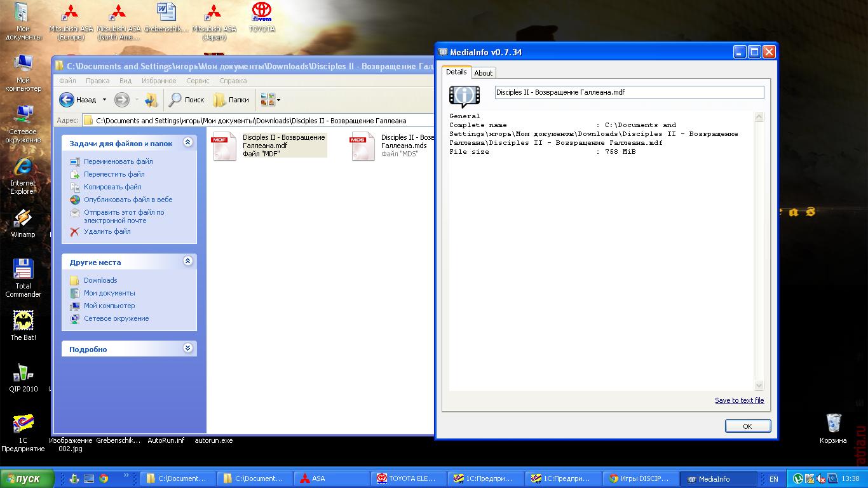
Task: Click the file name field in MediaInfo
Action: [629, 93]
